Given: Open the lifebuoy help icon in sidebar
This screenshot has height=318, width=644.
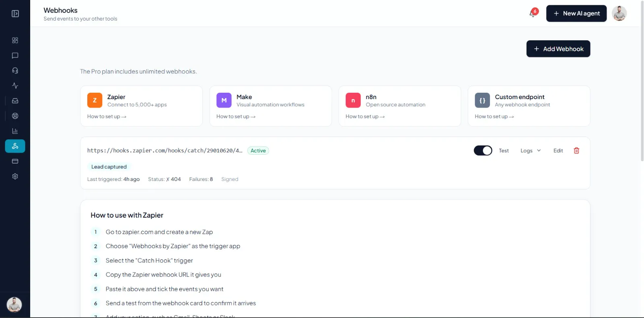Looking at the screenshot, I should click(15, 116).
